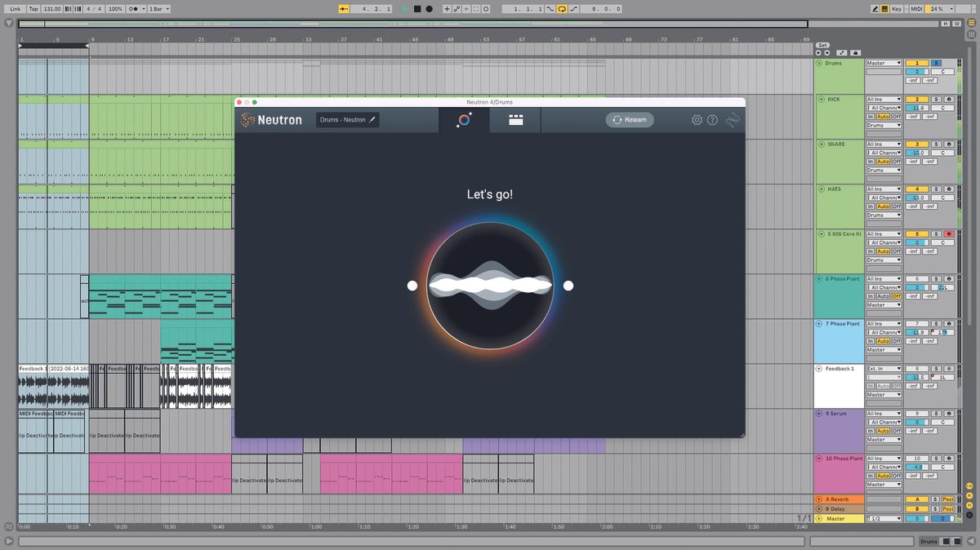The height and width of the screenshot is (550, 980).
Task: Click the Relearn button in Neutron
Action: [630, 119]
